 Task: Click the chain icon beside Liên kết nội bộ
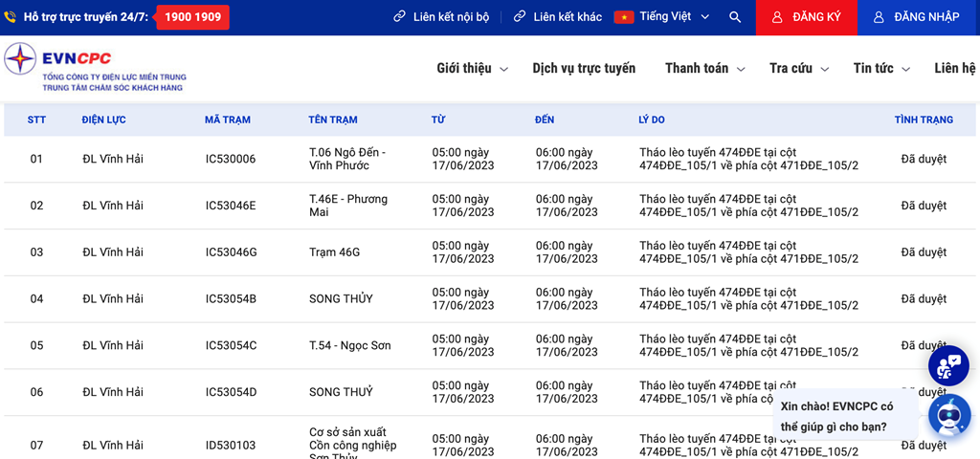tap(400, 17)
